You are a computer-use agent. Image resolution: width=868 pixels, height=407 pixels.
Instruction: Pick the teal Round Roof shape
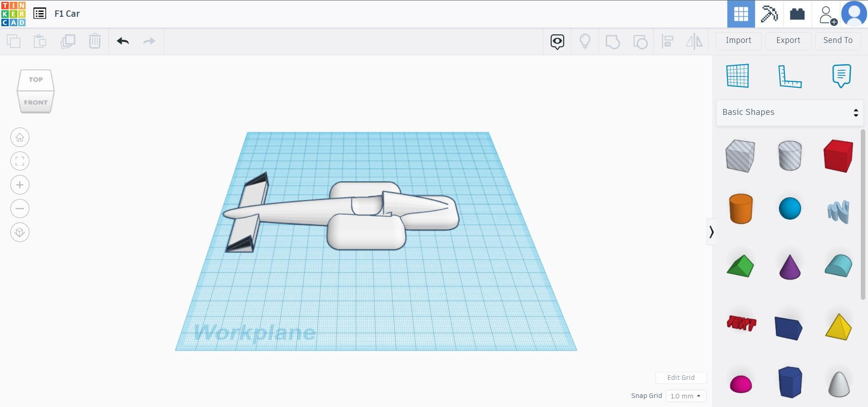[x=839, y=265]
